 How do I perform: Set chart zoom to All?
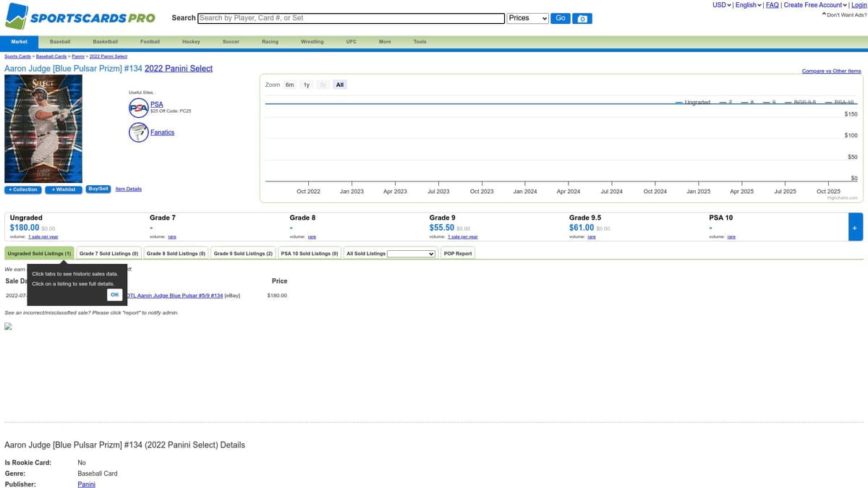pos(339,85)
